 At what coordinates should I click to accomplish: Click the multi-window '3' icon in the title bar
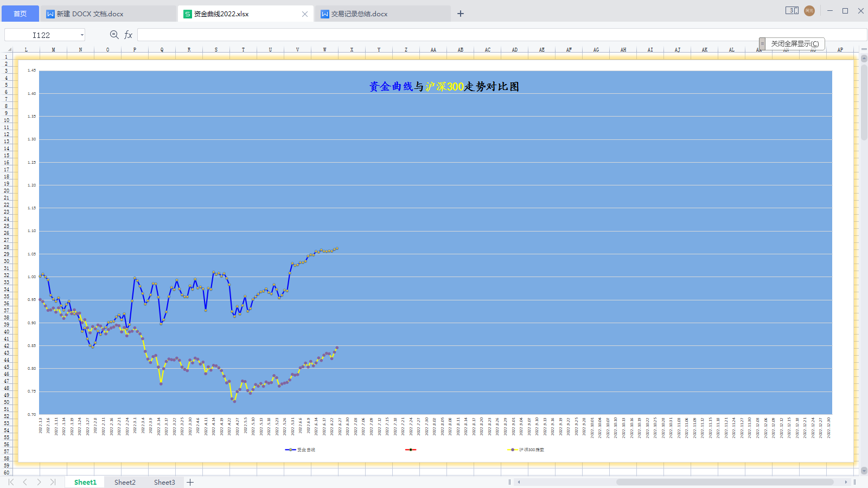[x=792, y=10]
